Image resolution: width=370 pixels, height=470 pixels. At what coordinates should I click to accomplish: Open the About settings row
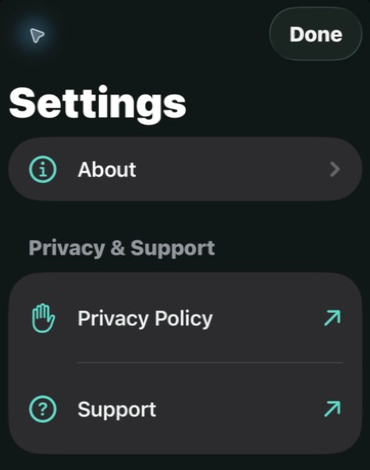185,169
